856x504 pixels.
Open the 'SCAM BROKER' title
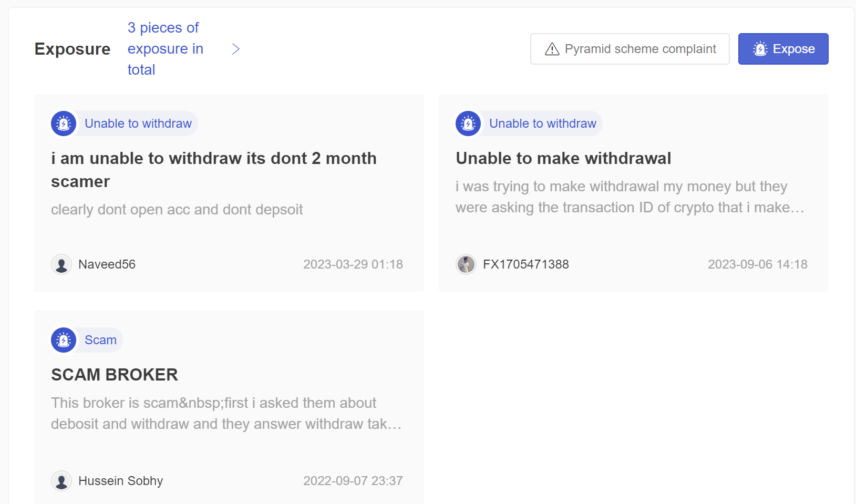tap(115, 375)
